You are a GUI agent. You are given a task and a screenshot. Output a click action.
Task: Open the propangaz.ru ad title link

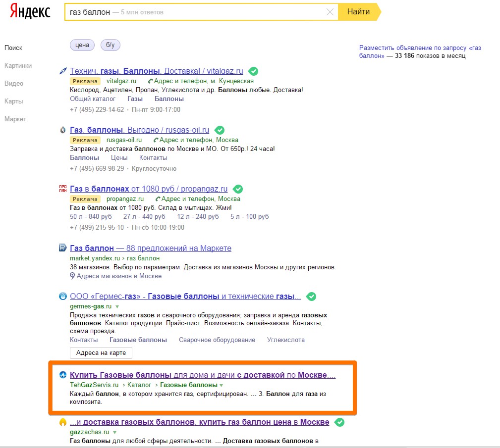pos(149,189)
